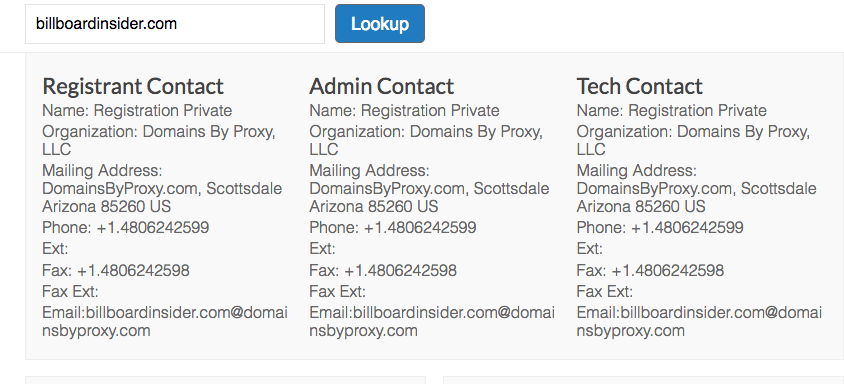Click Tech Contact phone number +1.4806242599
The image size is (844, 384).
pos(687,228)
